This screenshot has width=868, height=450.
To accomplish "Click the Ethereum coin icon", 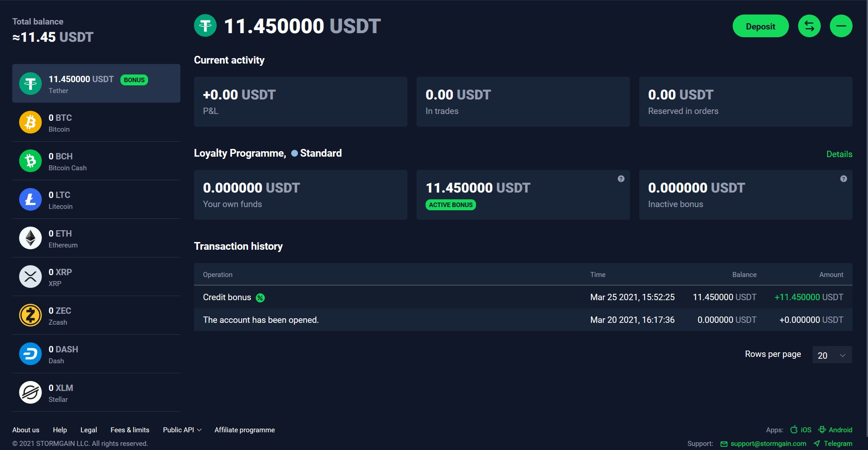I will click(x=30, y=238).
